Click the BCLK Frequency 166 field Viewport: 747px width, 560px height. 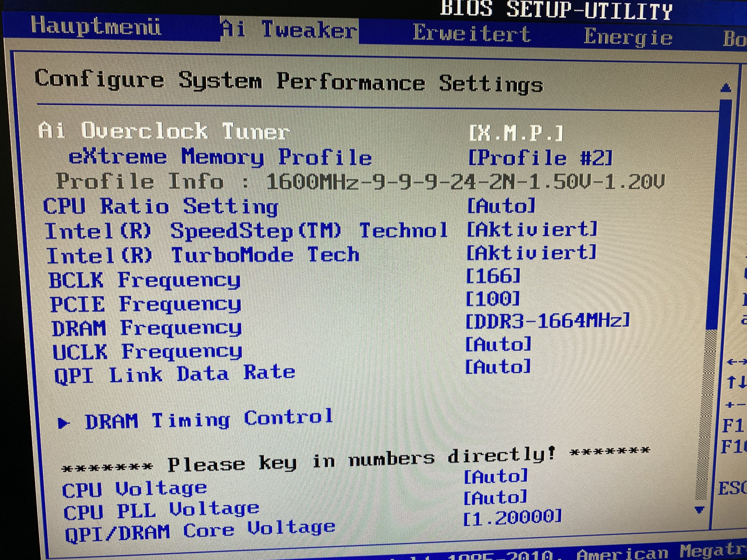click(x=493, y=276)
